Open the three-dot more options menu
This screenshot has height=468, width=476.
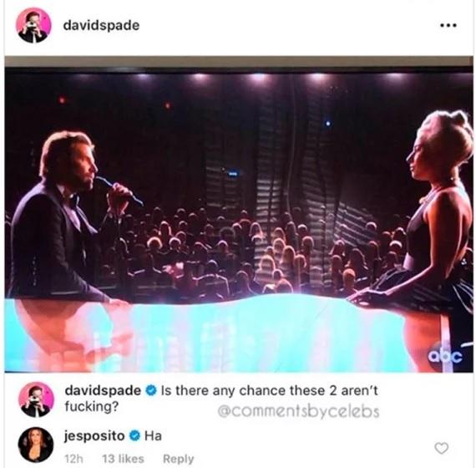pyautogui.click(x=448, y=26)
